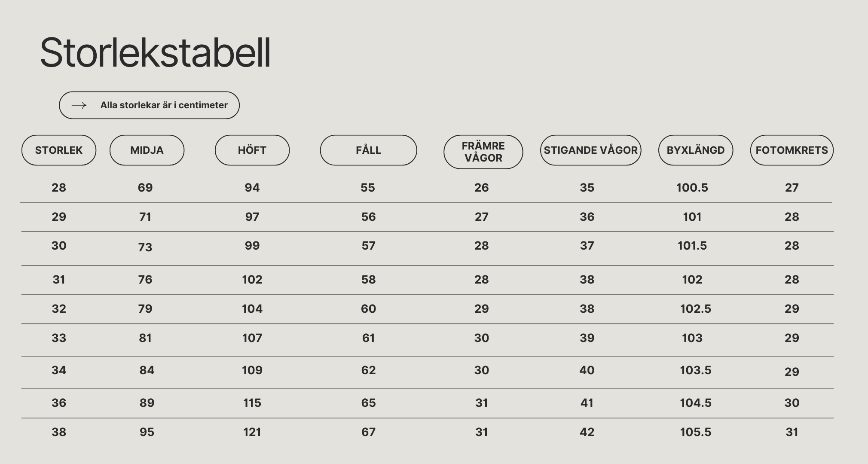Select size 38 in the last row
This screenshot has height=464, width=868.
click(59, 432)
